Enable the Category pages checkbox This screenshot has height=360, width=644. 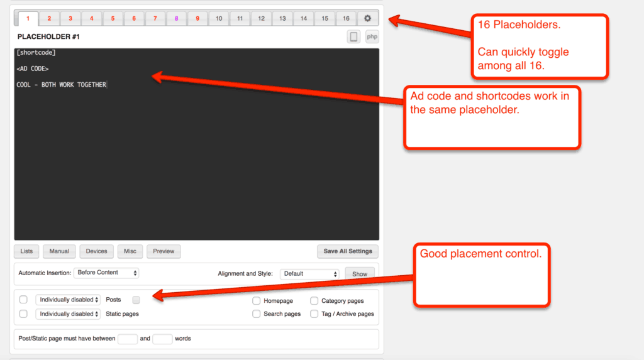tap(314, 301)
